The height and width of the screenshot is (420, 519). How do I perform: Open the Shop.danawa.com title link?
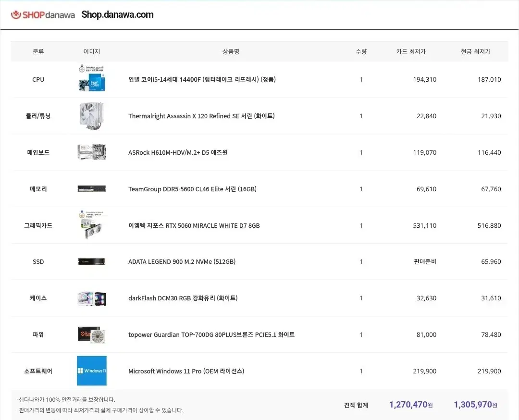(x=118, y=14)
